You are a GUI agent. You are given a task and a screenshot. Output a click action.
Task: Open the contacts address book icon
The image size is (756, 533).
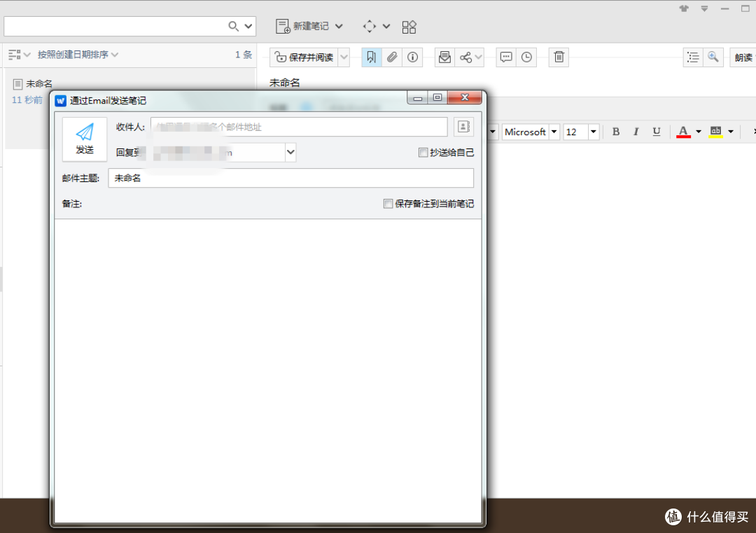464,127
